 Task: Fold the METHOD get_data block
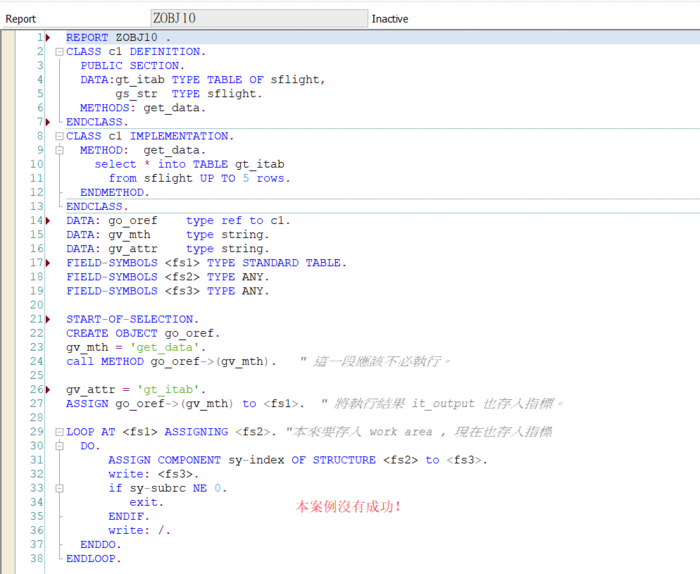pyautogui.click(x=59, y=150)
